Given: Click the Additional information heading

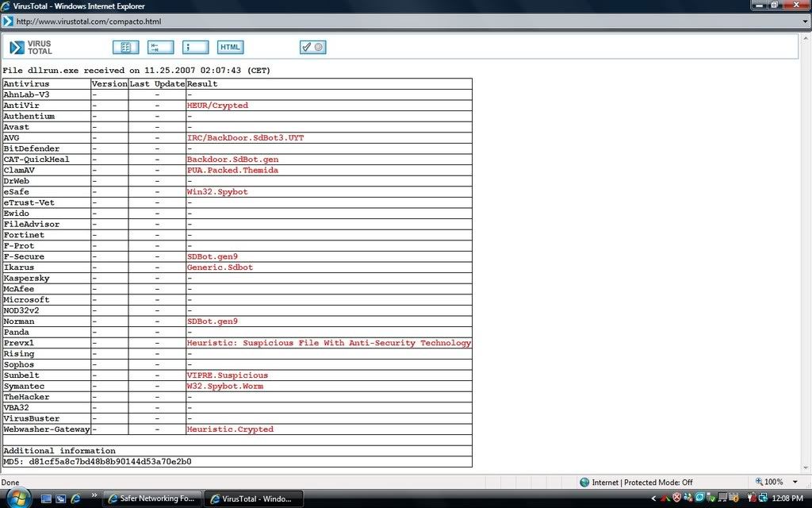Looking at the screenshot, I should [59, 451].
